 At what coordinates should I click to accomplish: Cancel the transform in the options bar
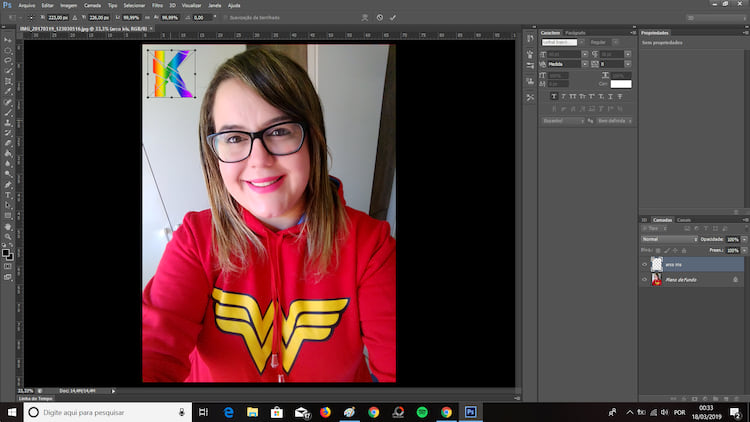click(379, 17)
